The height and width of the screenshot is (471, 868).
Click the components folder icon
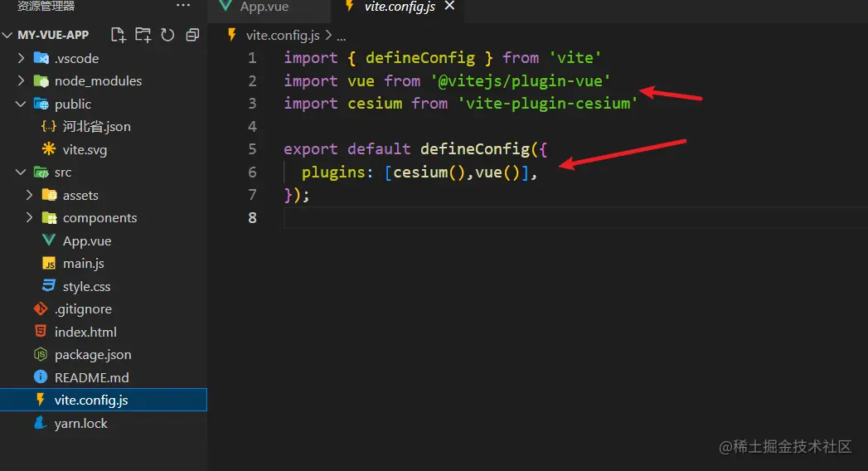49,217
